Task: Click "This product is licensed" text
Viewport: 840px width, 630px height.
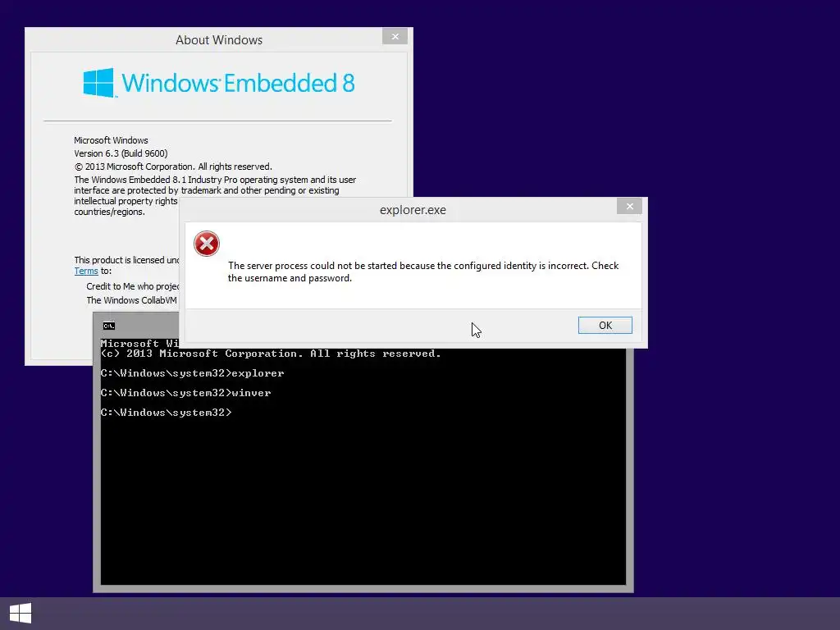Action: click(126, 260)
